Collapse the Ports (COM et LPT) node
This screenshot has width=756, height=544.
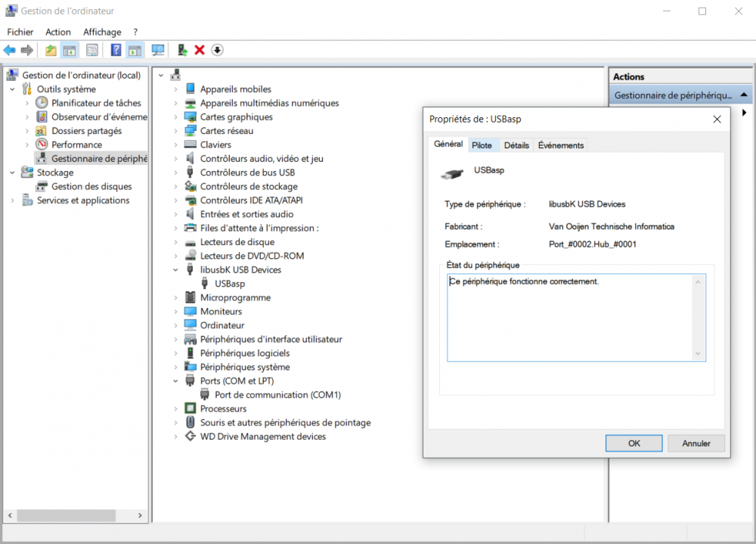click(x=175, y=381)
